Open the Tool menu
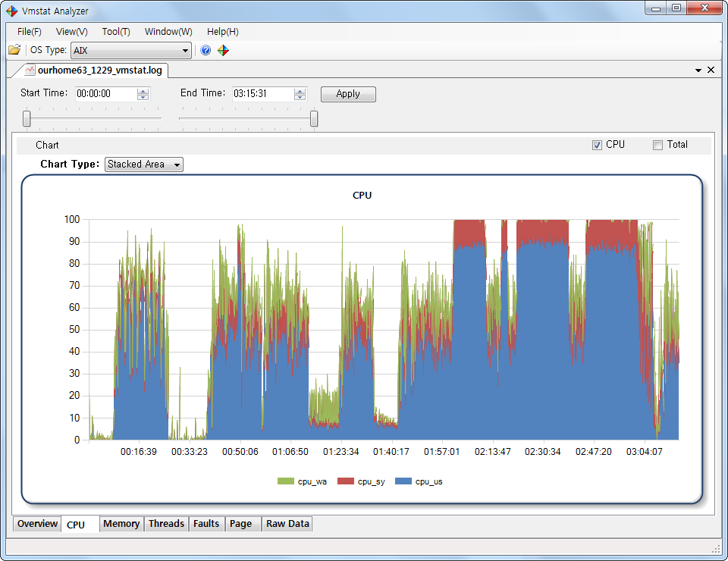Screen dimensions: 728x561 point(115,32)
